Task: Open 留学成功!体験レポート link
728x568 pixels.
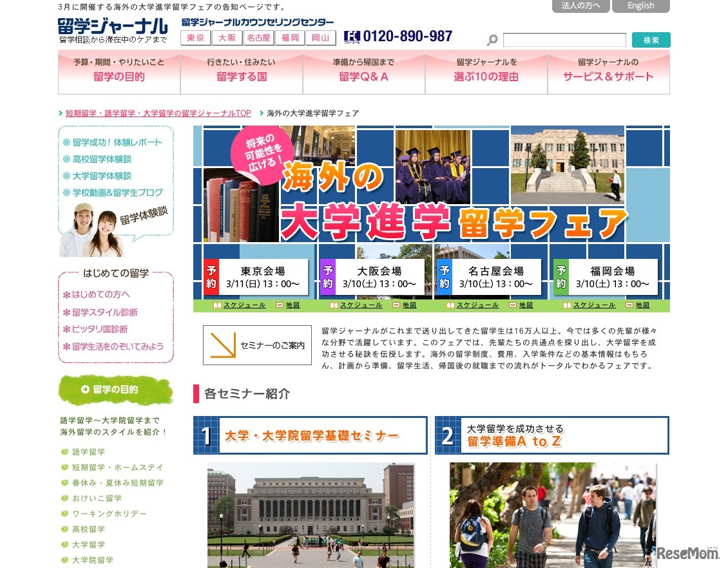Action: coord(117,142)
